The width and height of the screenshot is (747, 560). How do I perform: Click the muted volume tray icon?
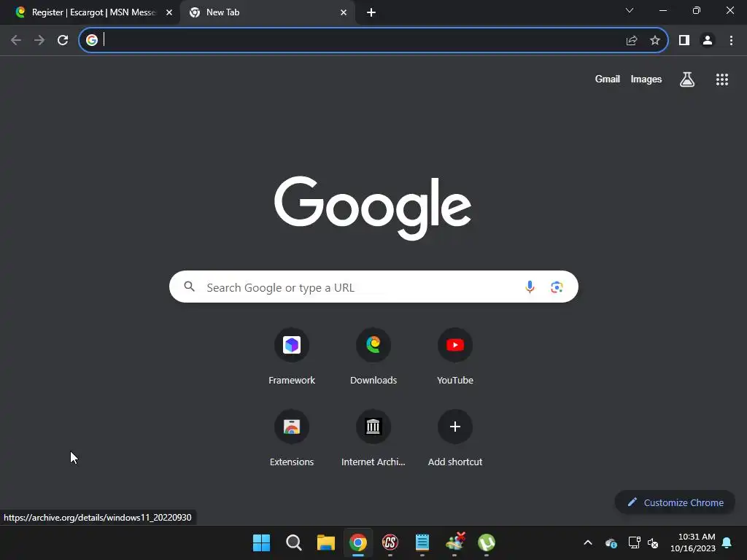pyautogui.click(x=653, y=542)
